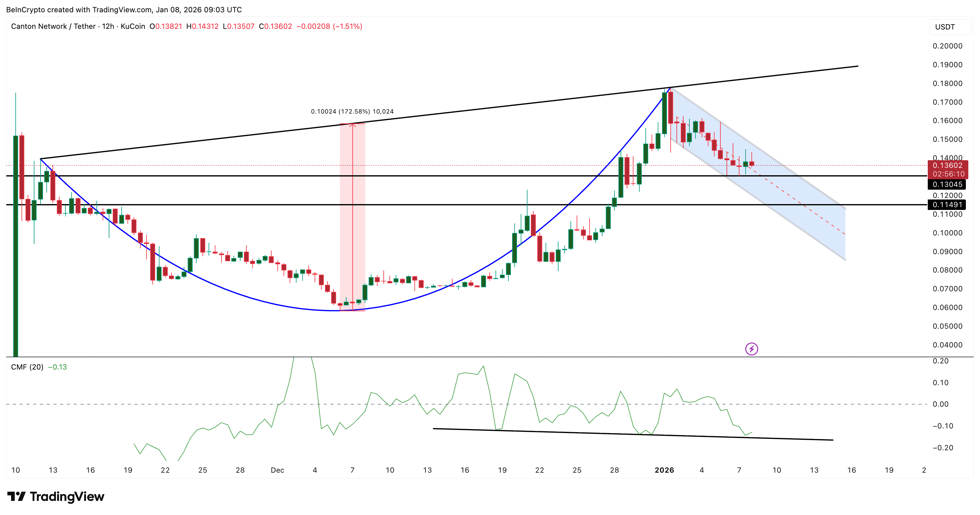Click the CMF (20) indicator title
The width and height of the screenshot is (980, 515).
[x=27, y=367]
